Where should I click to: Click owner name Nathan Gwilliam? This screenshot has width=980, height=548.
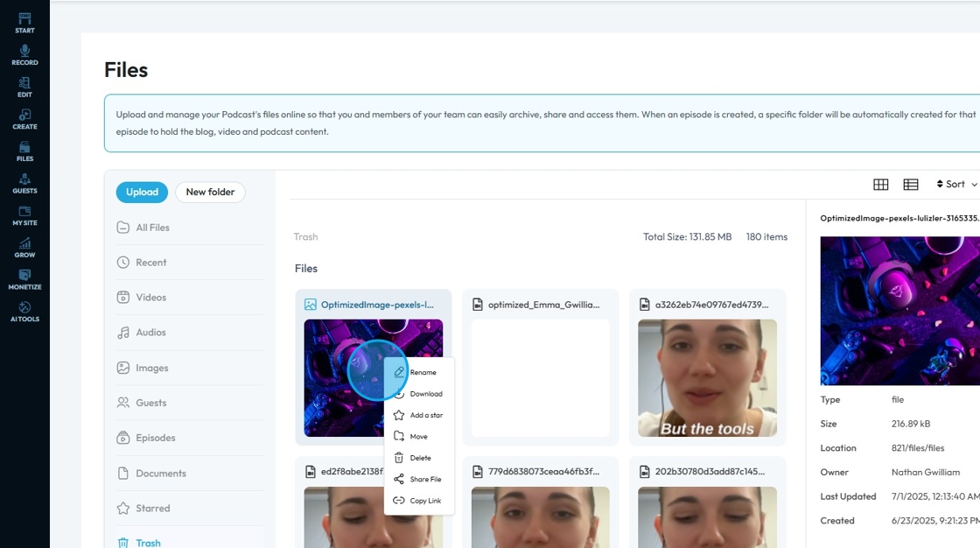tap(925, 473)
